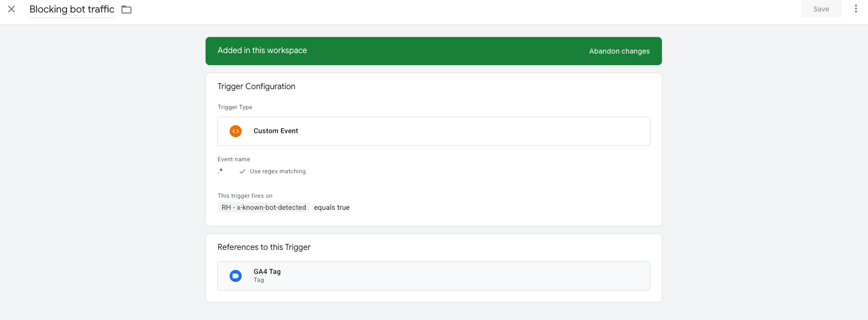Rename the trigger title 'Blocking bot traffic'
Viewport: 868px width, 320px height.
pos(72,10)
